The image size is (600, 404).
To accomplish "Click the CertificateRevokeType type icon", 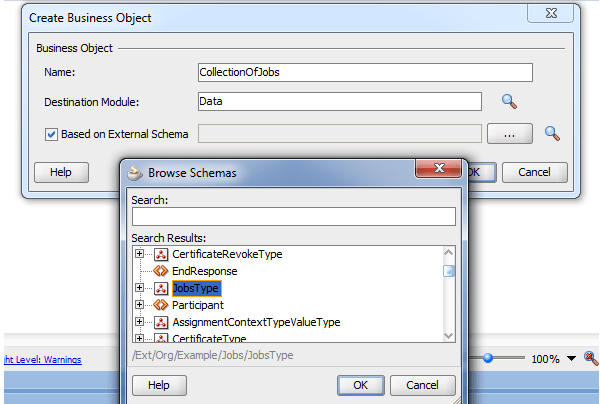I will (x=160, y=254).
